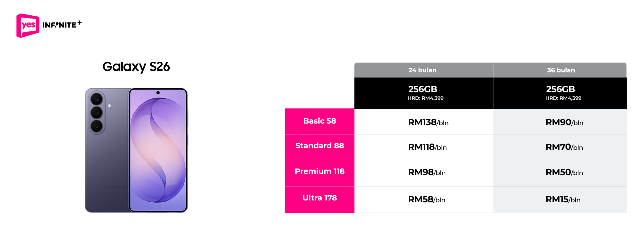Click the RM138/bln price cell

[x=428, y=122]
